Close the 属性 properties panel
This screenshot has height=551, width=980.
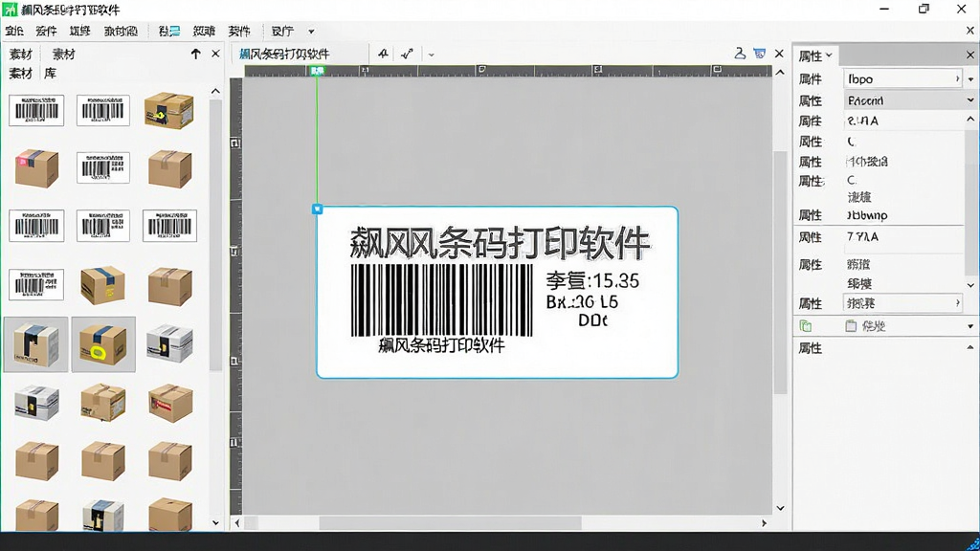pos(970,55)
